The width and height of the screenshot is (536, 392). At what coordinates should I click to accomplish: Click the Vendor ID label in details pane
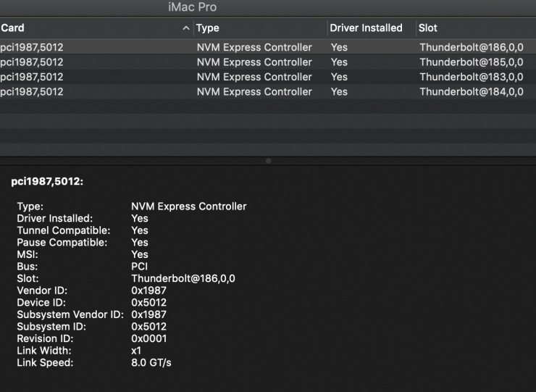point(43,291)
